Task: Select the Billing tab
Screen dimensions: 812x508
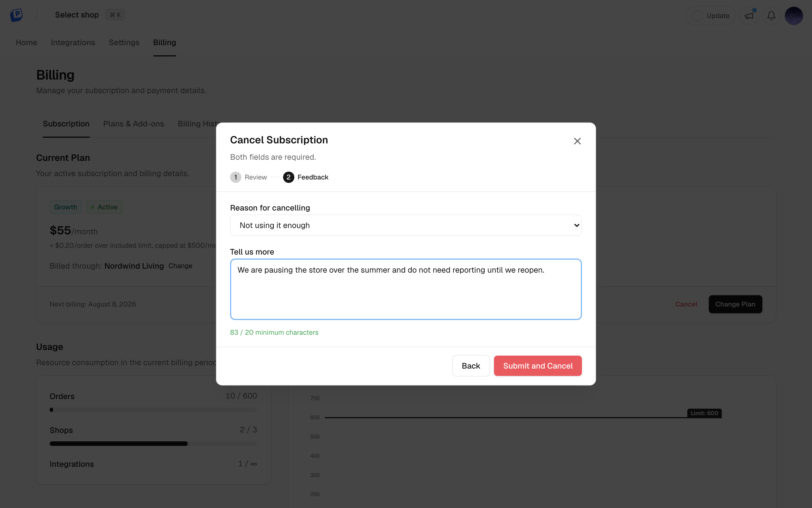Action: (x=164, y=42)
